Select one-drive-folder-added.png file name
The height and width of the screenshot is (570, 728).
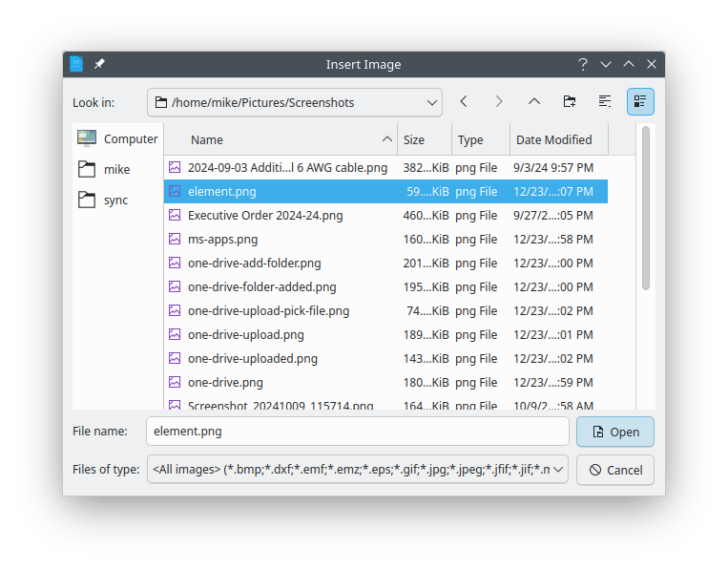click(261, 286)
